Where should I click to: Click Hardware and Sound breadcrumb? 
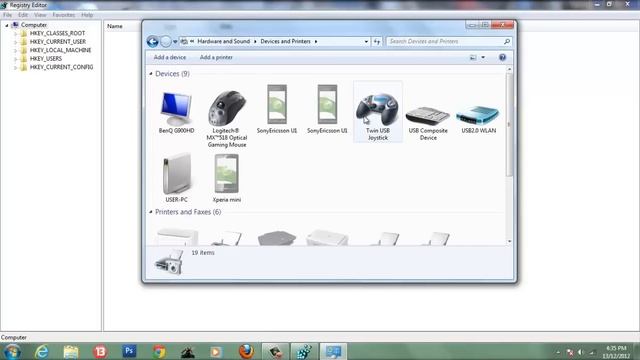224,41
